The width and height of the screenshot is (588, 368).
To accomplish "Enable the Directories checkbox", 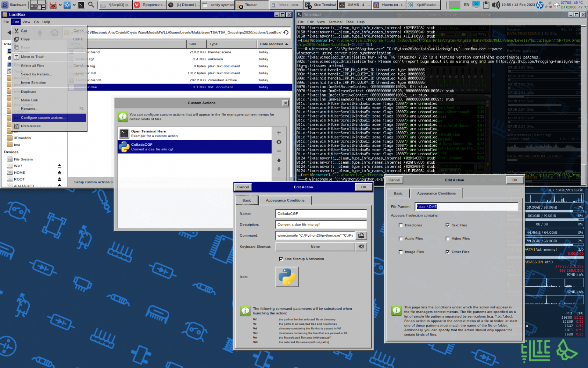I will pyautogui.click(x=401, y=225).
